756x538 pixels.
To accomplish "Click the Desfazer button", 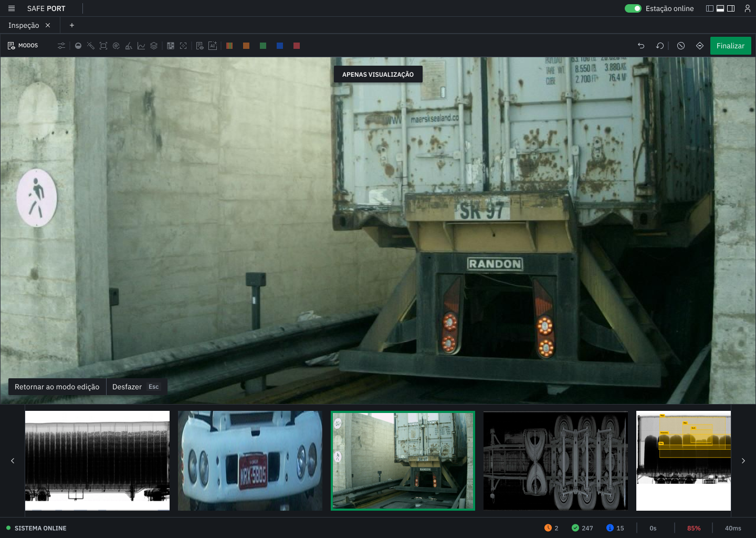I will tap(136, 387).
